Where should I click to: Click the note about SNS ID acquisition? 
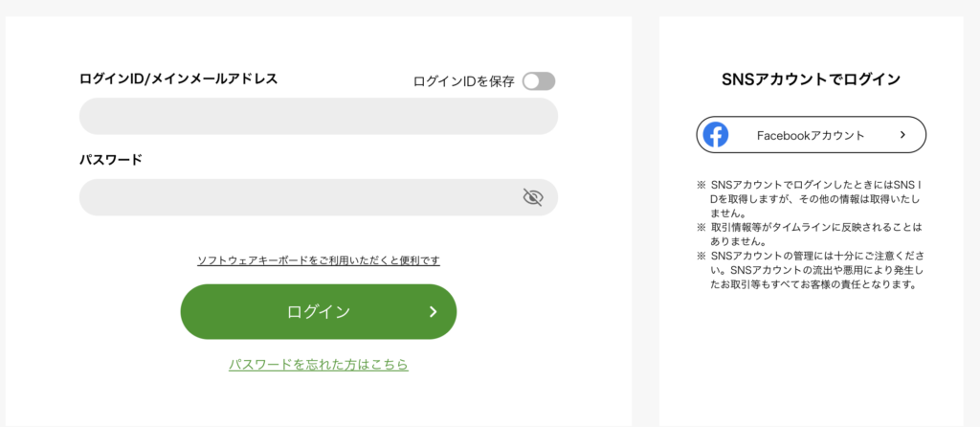pos(810,199)
